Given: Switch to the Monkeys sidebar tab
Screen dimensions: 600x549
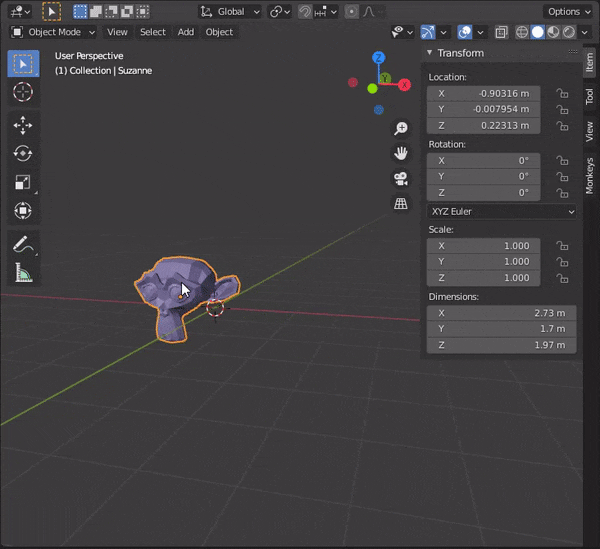Looking at the screenshot, I should 589,176.
